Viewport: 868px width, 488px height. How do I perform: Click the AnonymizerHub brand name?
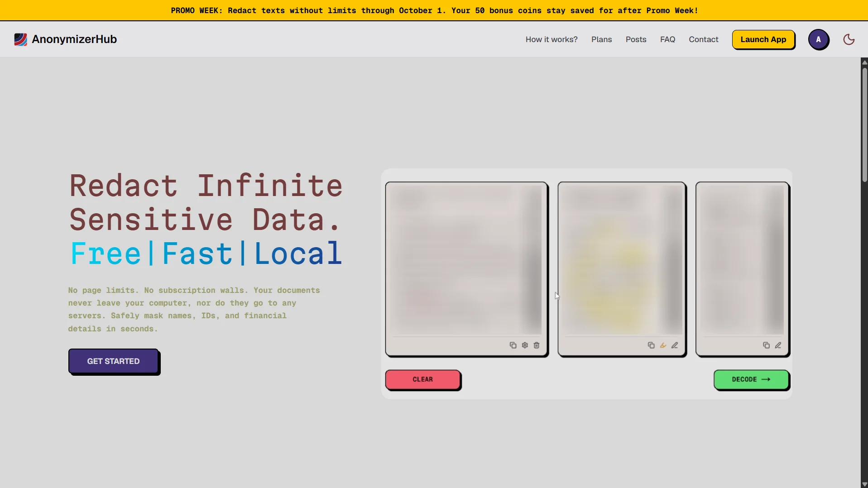[x=74, y=39]
